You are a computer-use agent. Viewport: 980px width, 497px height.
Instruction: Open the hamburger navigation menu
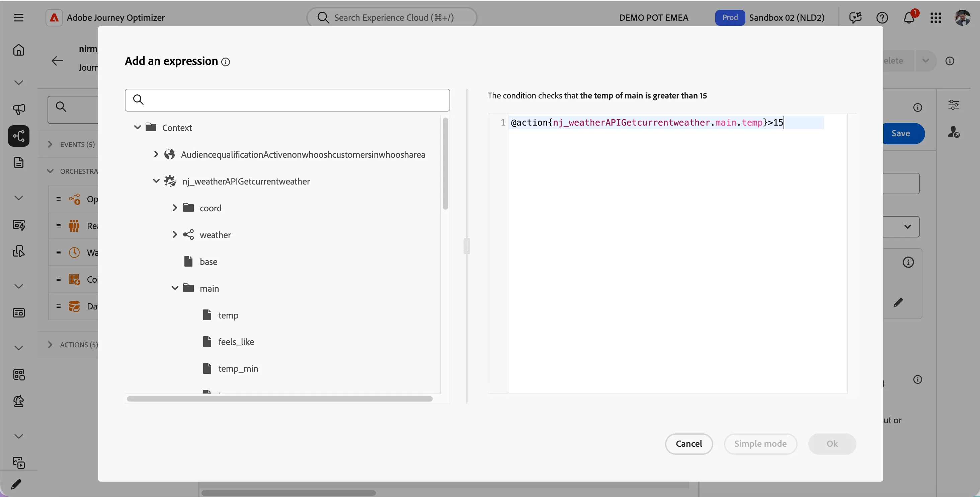(x=18, y=17)
